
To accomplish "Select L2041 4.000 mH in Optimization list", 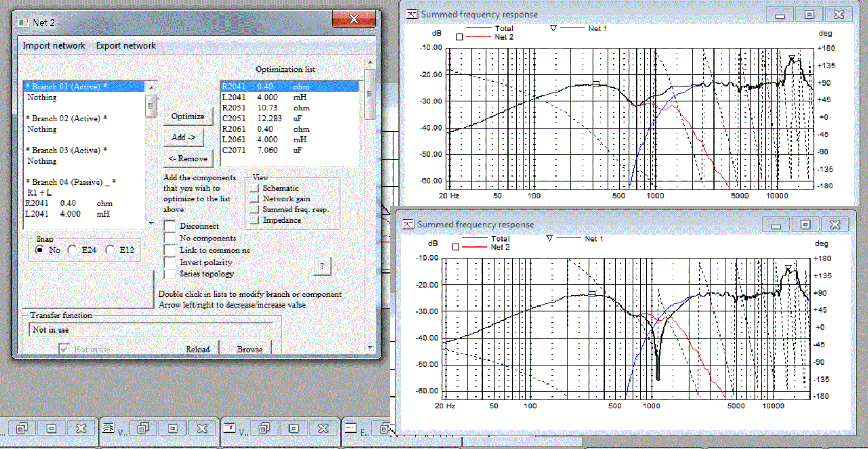I will coord(290,97).
